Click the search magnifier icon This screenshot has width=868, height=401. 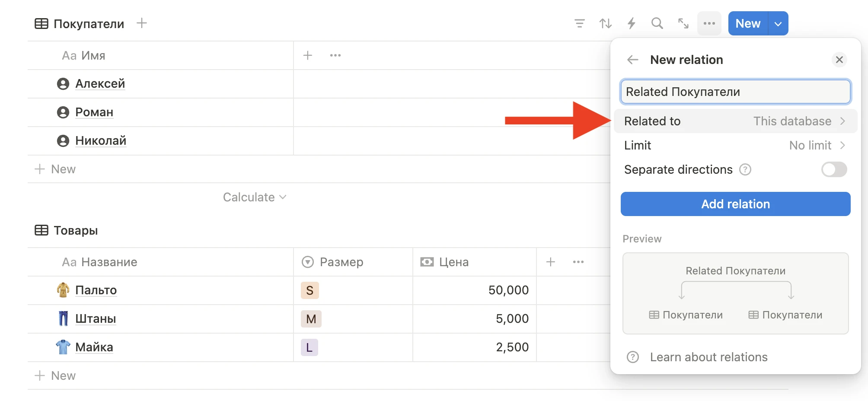click(657, 23)
